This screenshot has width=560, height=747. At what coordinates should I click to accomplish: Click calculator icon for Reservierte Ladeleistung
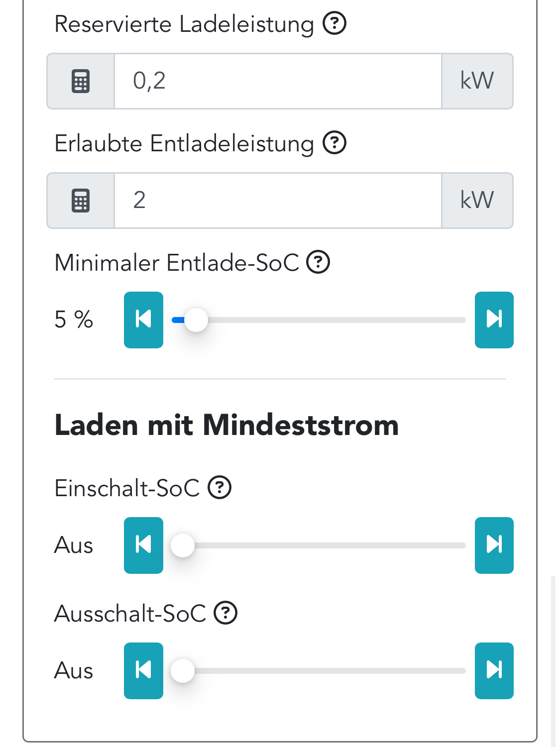tap(81, 81)
